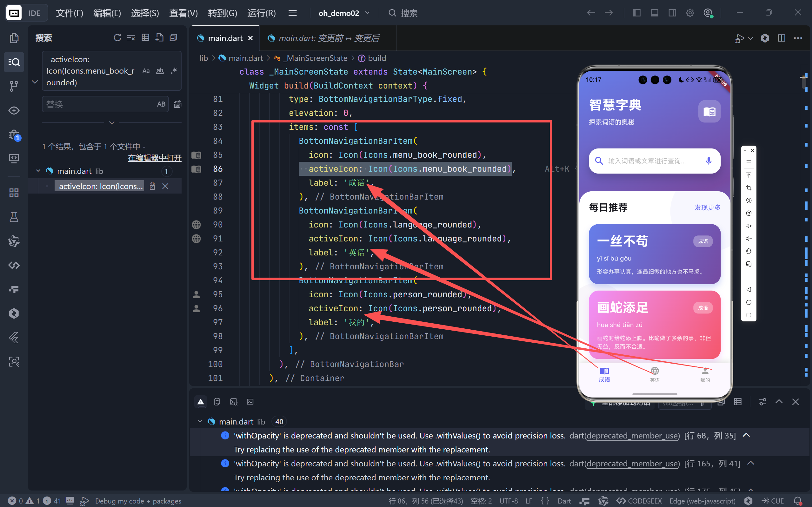This screenshot has width=812, height=507.
Task: Open the Source Control view
Action: [x=14, y=86]
